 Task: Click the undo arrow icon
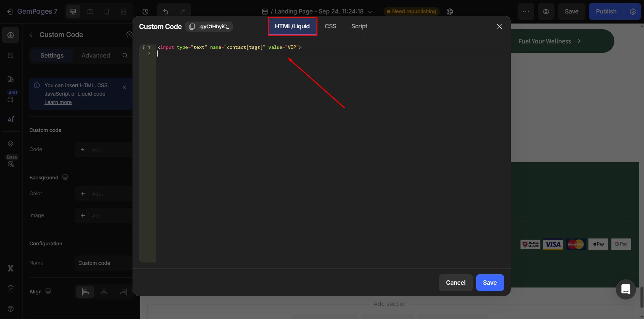[x=165, y=11]
